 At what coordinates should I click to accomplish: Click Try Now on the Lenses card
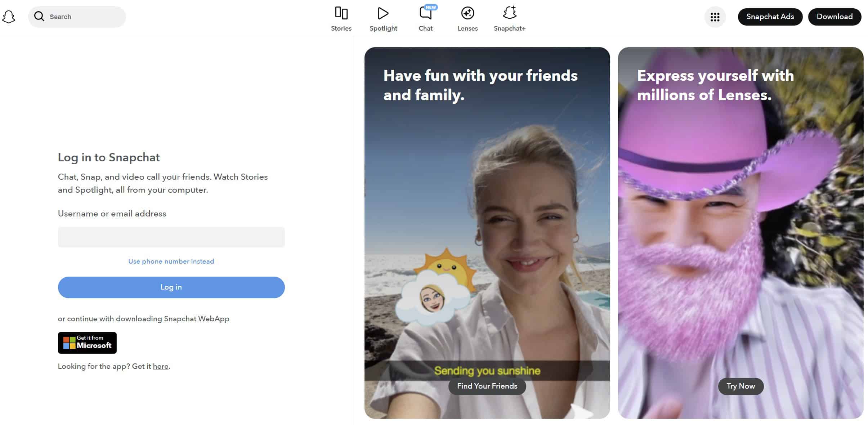741,386
